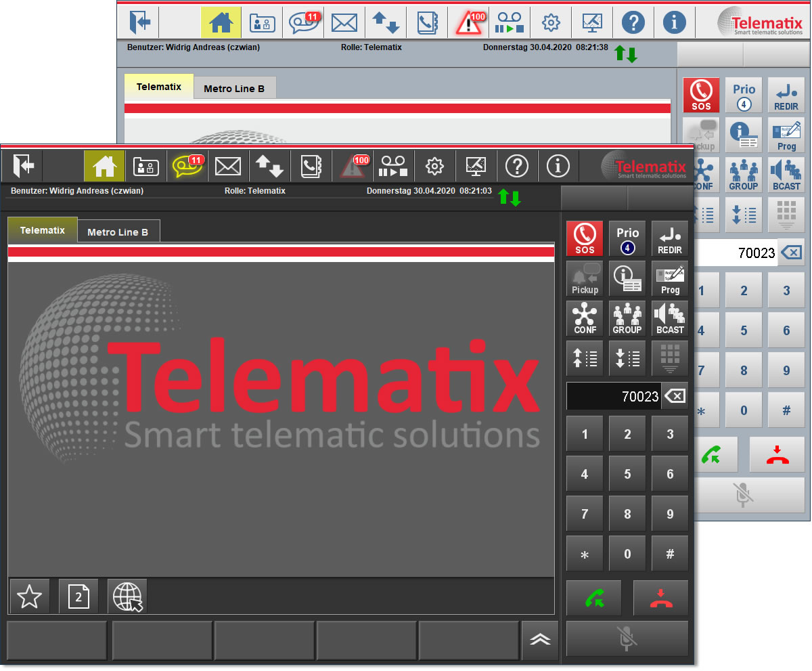
Task: Click the monitor icon in dark window toolbar
Action: 476,165
